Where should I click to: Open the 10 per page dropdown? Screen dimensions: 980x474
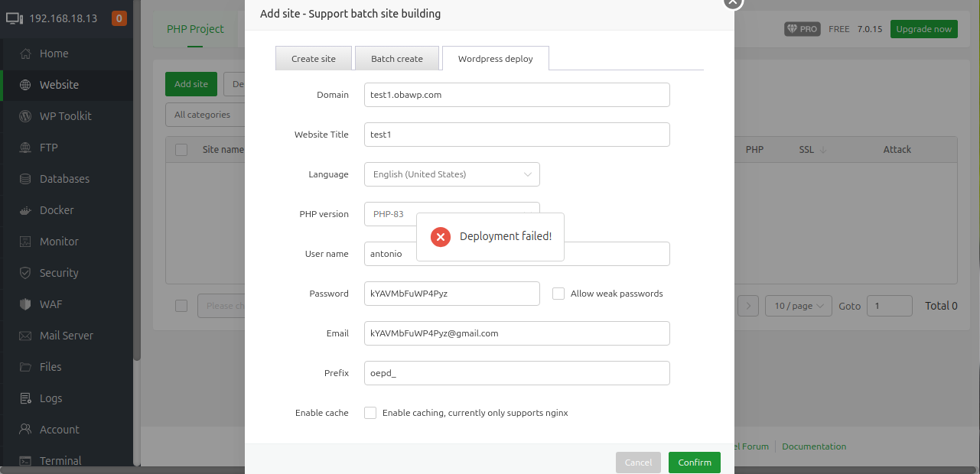(x=798, y=305)
